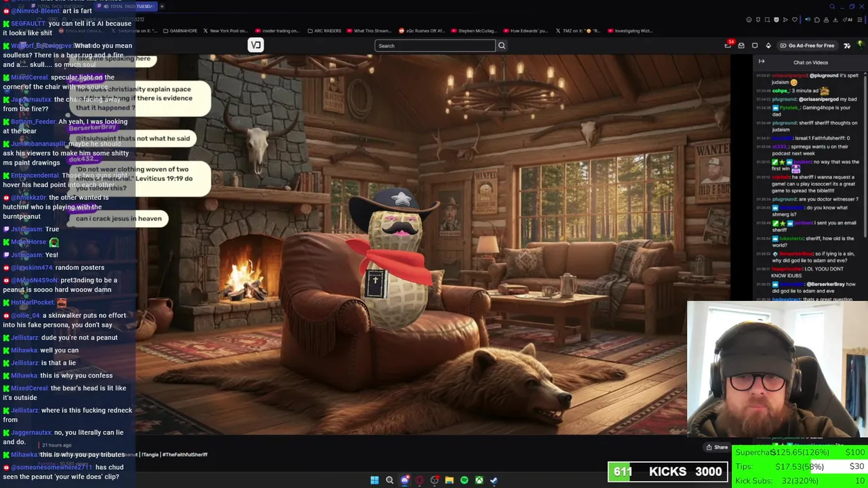This screenshot has height=488, width=868.
Task: Click Jstergasm's 'True' message
Action: click(31, 229)
